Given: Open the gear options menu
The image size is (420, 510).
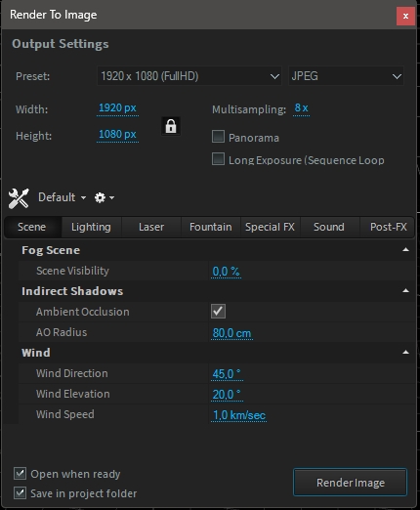Looking at the screenshot, I should click(104, 197).
